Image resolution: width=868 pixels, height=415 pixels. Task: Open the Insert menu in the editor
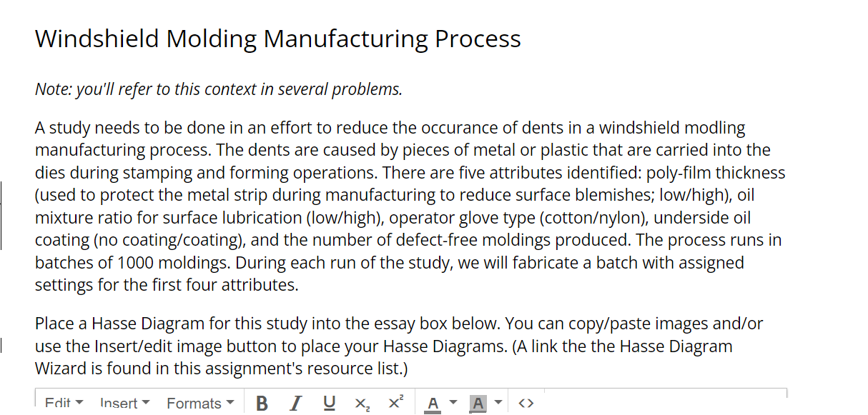tap(119, 402)
